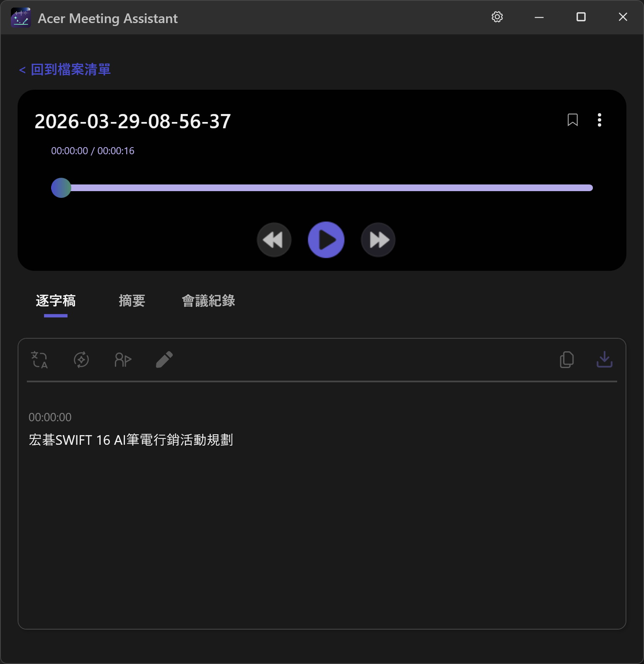The image size is (644, 664).
Task: Switch to the 摘要 tab
Action: pos(132,301)
